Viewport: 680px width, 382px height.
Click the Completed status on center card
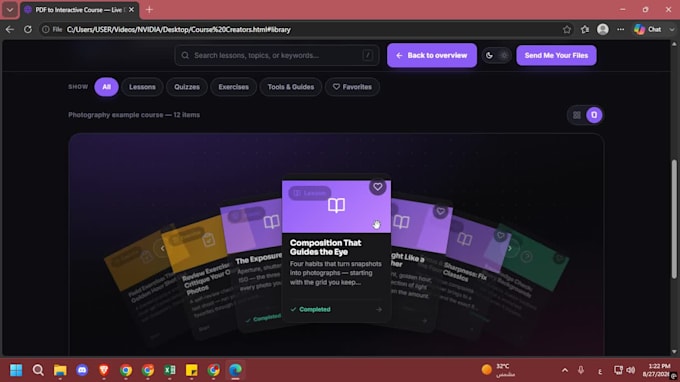(x=311, y=309)
